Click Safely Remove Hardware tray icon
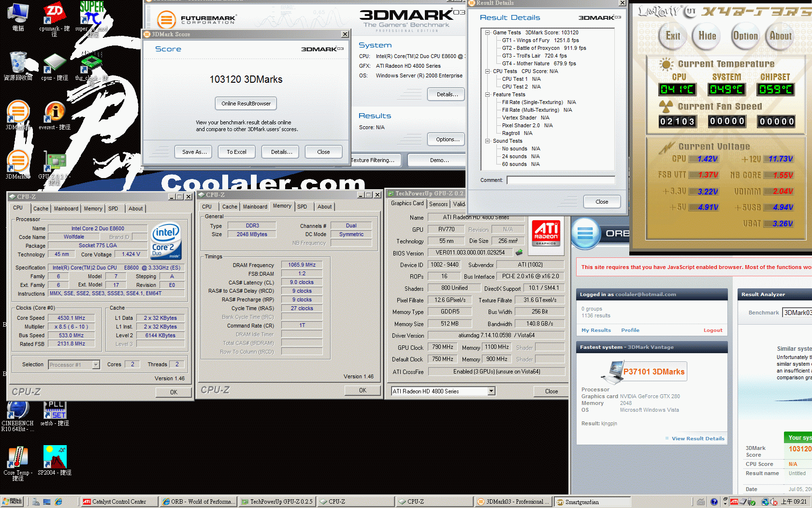 click(752, 502)
